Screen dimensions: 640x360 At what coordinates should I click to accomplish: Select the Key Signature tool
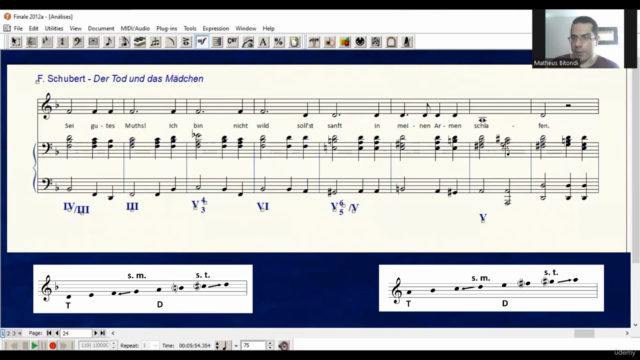pos(47,42)
